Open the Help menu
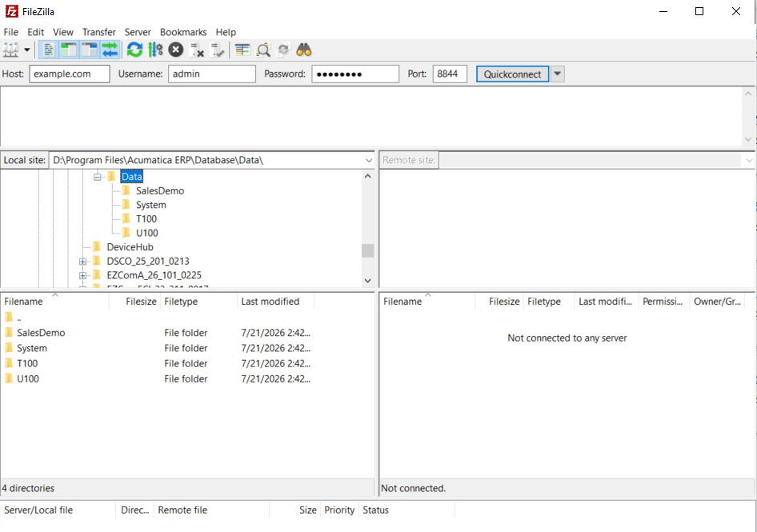The width and height of the screenshot is (757, 532). click(226, 32)
